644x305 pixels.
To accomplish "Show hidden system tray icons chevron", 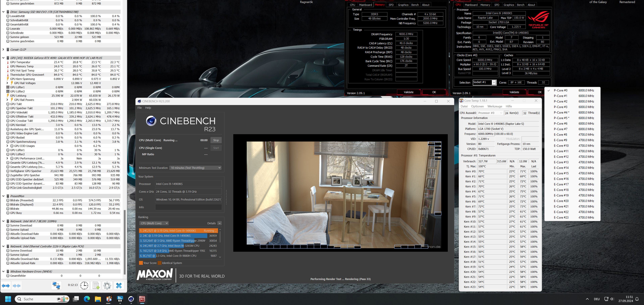I will [x=587, y=299].
